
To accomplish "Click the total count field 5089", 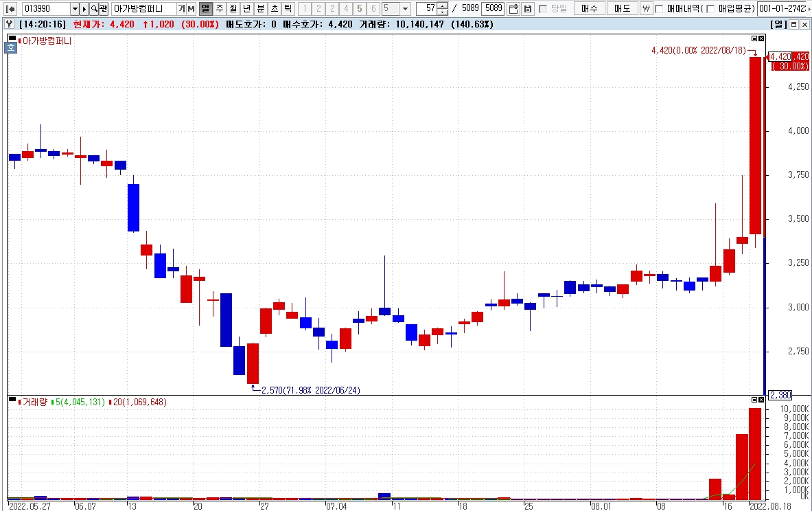I will [x=492, y=8].
